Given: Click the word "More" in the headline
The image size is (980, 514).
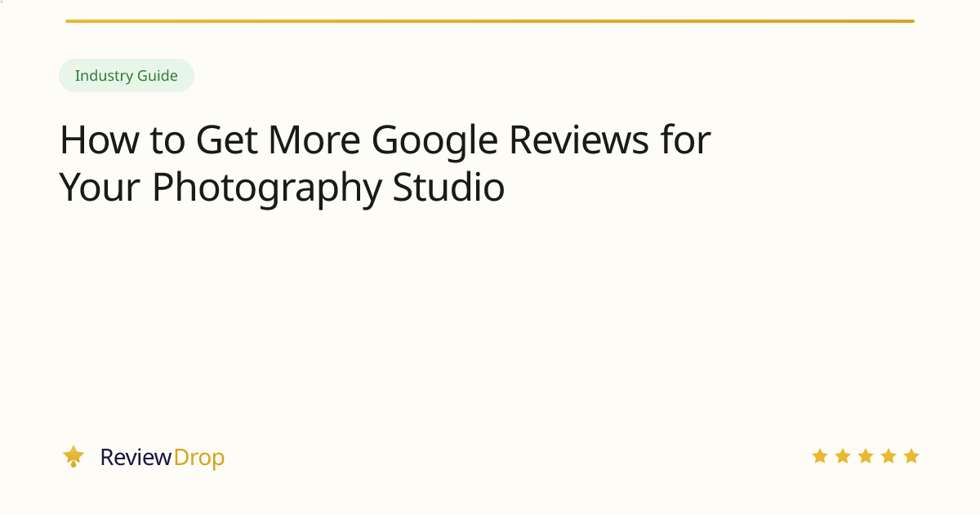Looking at the screenshot, I should pyautogui.click(x=314, y=140).
